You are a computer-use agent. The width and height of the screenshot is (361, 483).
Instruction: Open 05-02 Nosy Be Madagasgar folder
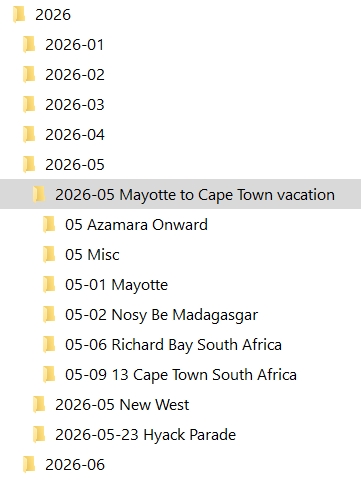coord(162,315)
